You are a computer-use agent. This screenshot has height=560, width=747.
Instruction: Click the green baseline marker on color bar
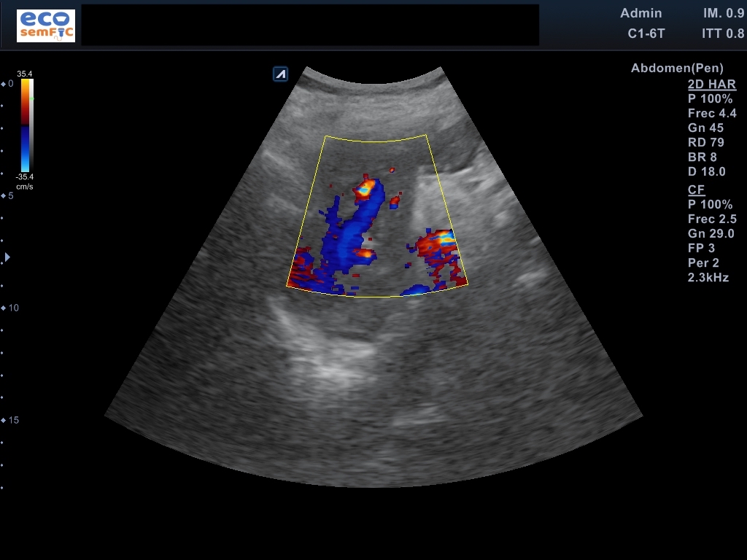pos(31,97)
